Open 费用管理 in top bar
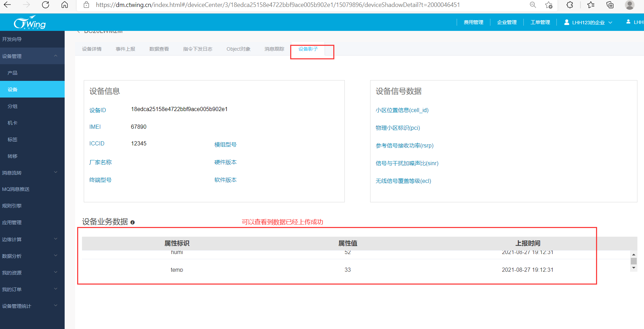Image resolution: width=644 pixels, height=329 pixels. [x=473, y=22]
